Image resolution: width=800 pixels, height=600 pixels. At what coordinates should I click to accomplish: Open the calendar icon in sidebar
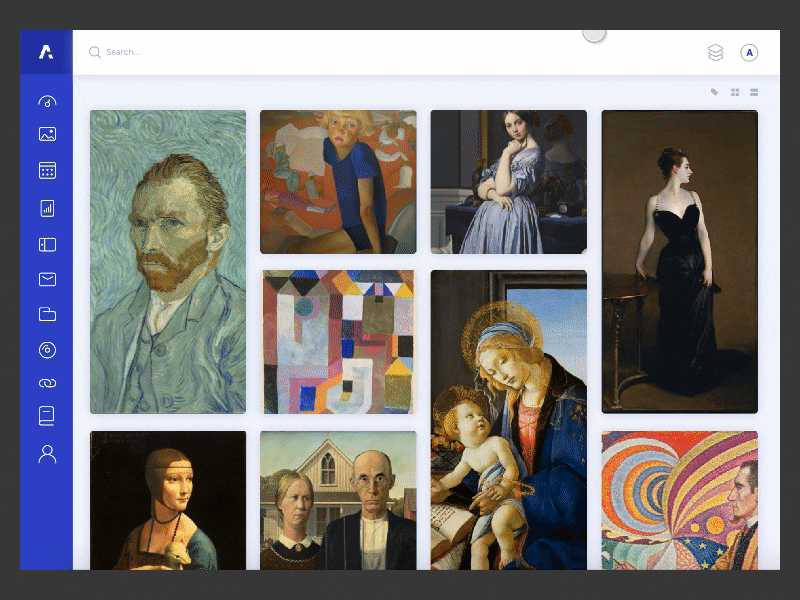(x=47, y=170)
